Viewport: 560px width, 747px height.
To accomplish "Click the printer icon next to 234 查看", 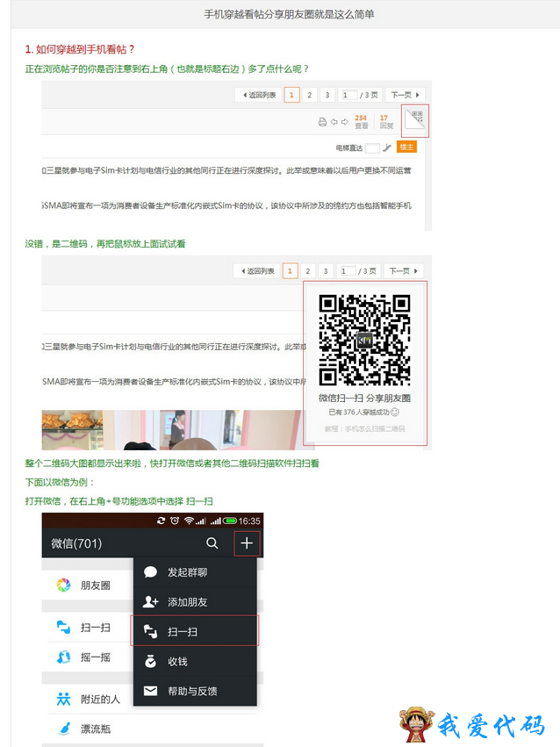I will (x=322, y=122).
